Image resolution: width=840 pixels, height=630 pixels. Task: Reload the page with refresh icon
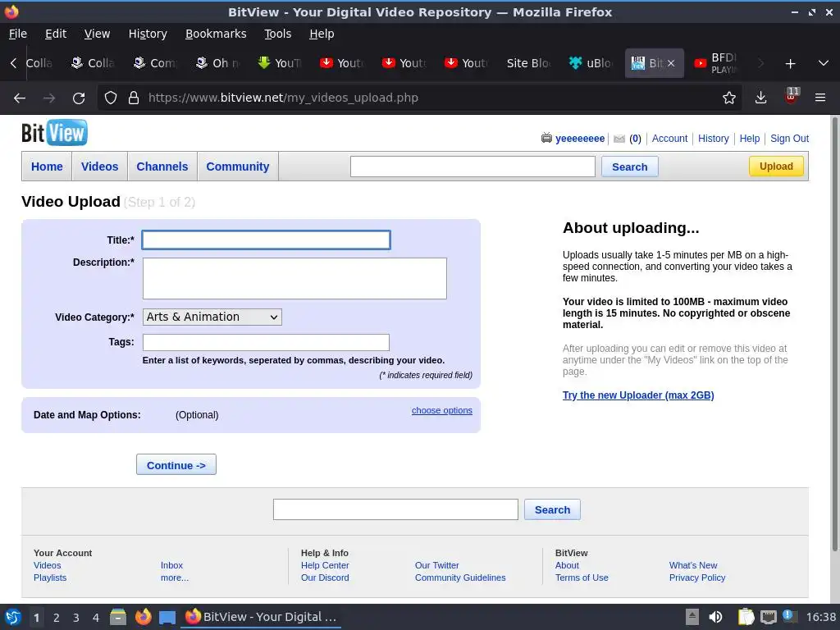pos(79,98)
